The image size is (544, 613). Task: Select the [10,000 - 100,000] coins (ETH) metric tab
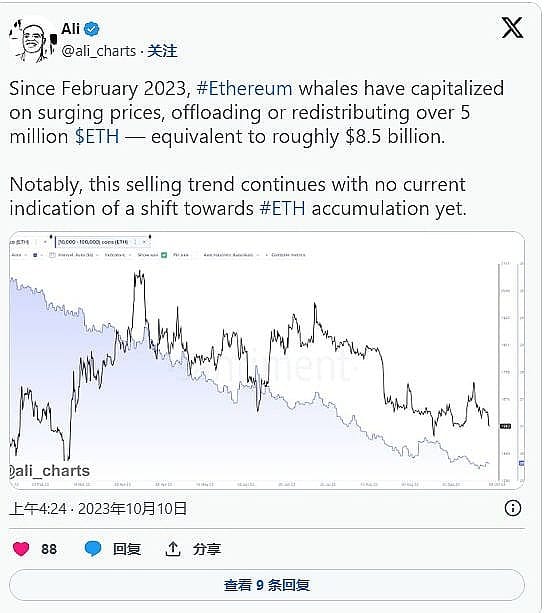[x=93, y=242]
